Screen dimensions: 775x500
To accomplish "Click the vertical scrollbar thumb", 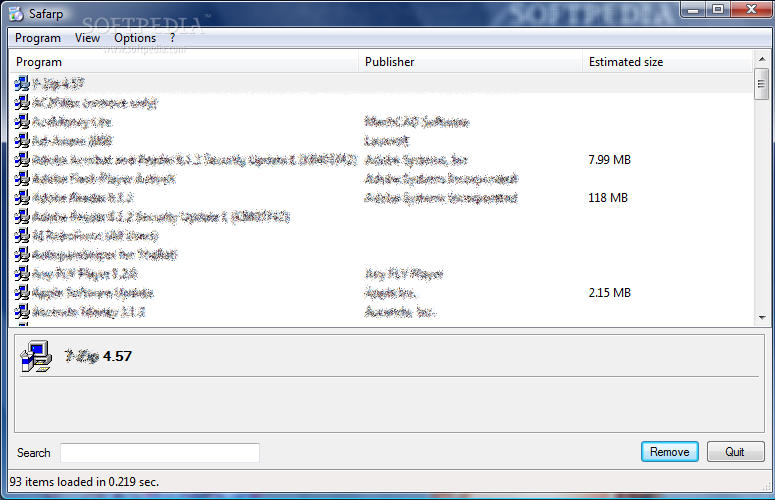I will (x=762, y=84).
